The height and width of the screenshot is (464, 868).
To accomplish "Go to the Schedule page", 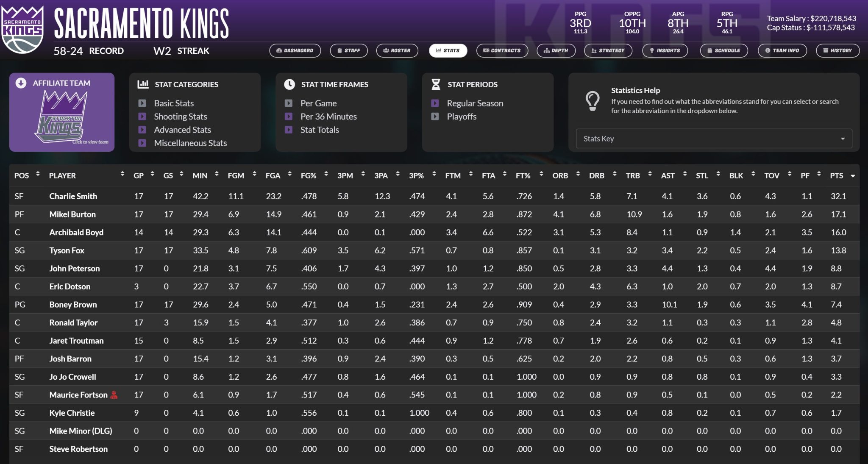I will [x=723, y=50].
